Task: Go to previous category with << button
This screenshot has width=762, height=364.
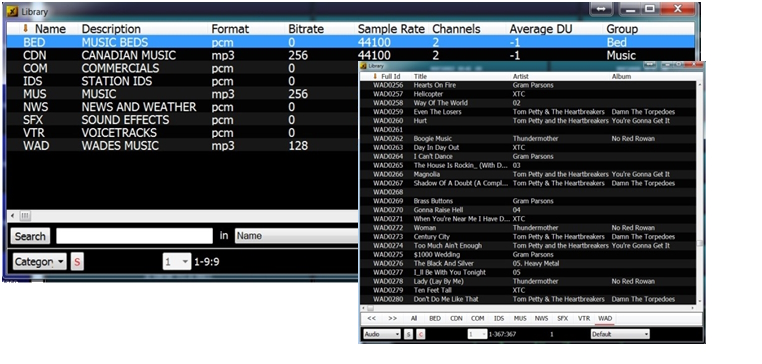Action: tap(372, 319)
